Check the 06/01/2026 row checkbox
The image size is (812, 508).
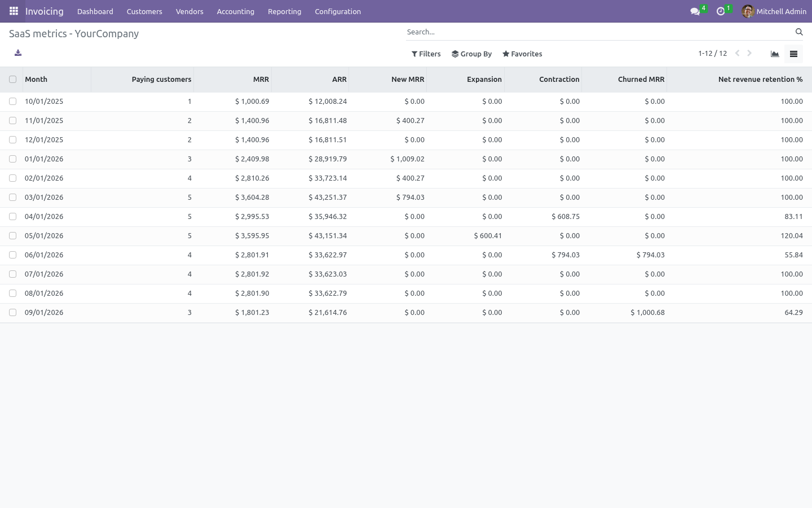(12, 255)
